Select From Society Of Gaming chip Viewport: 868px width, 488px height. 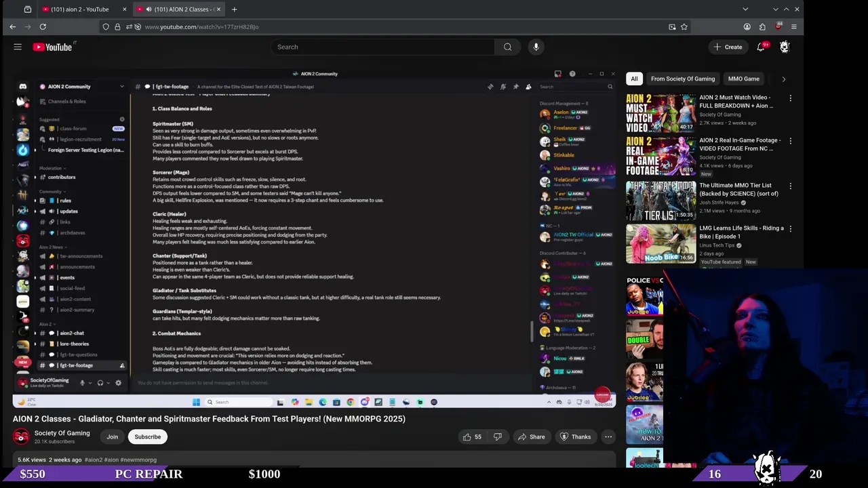pyautogui.click(x=683, y=79)
